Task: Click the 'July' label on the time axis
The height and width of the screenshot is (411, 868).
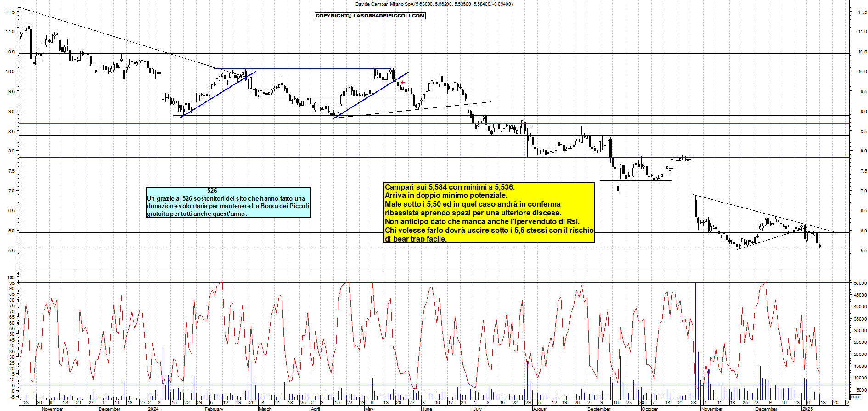Action: pos(478,409)
